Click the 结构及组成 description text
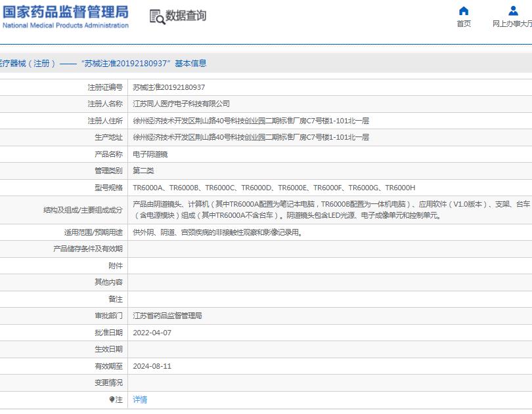The width and height of the screenshot is (532, 414). (331, 209)
